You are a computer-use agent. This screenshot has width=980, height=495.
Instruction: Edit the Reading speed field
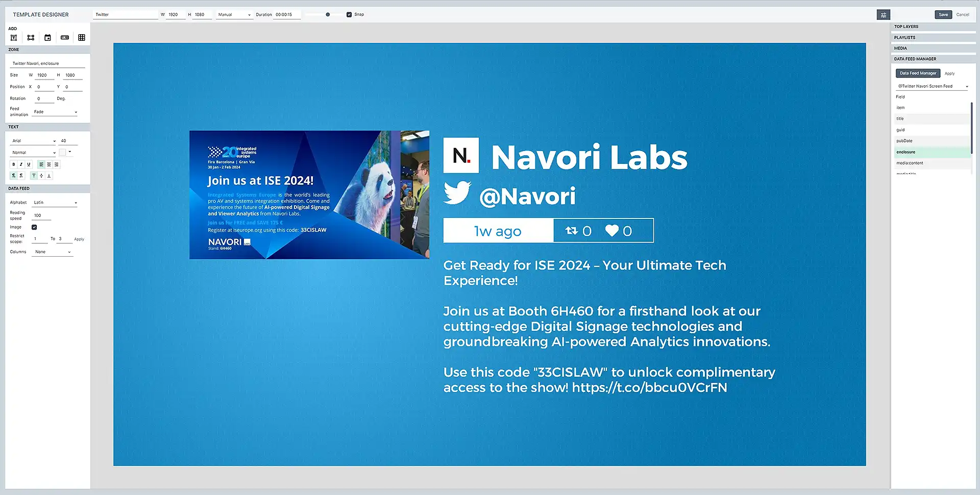41,216
